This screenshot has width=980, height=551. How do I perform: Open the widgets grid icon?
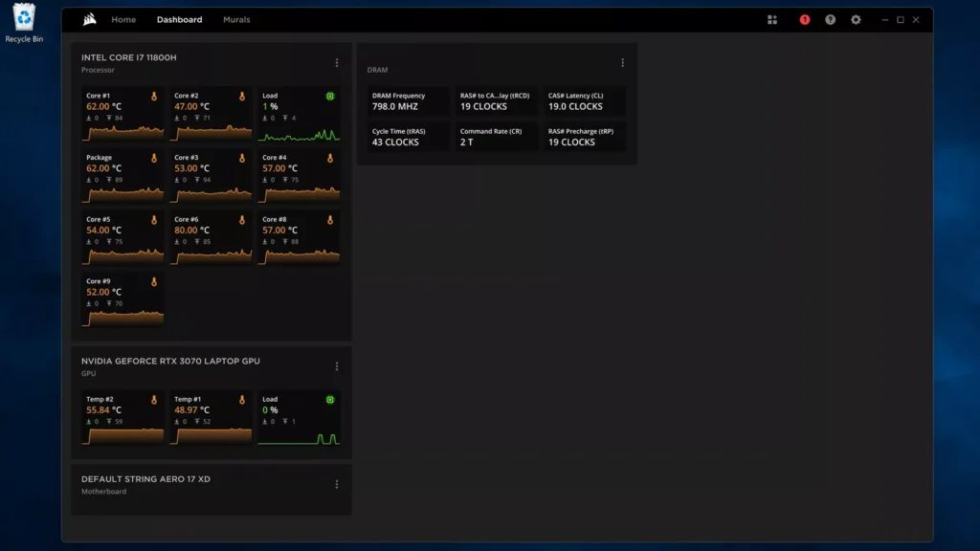click(x=772, y=20)
